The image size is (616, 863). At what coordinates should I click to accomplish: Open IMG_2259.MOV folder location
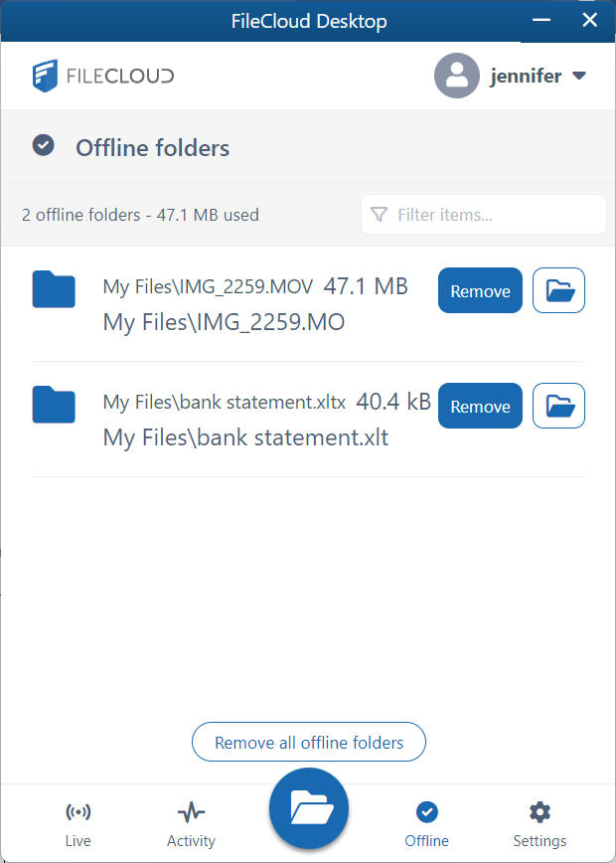click(559, 291)
